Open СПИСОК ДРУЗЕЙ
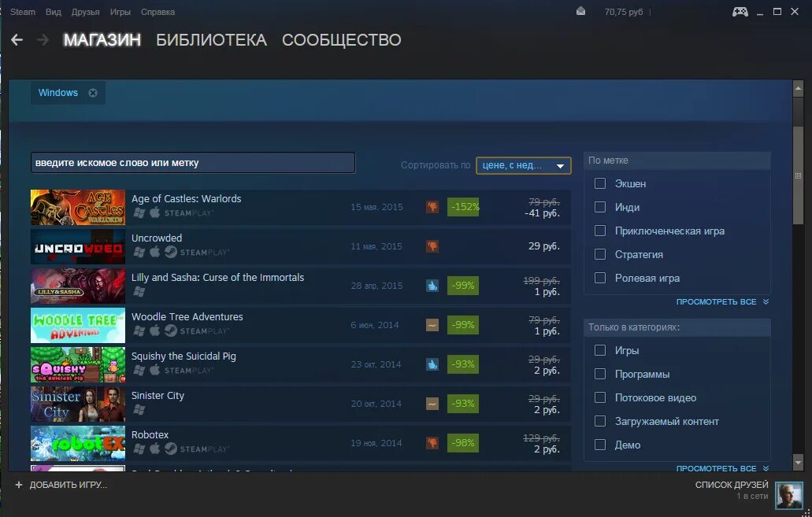This screenshot has width=812, height=517. coord(732,485)
